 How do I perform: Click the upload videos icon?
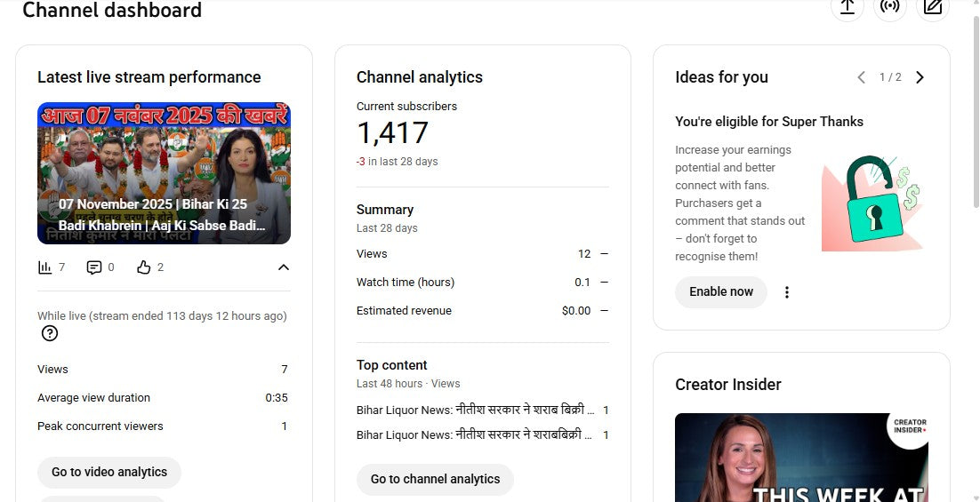[847, 7]
